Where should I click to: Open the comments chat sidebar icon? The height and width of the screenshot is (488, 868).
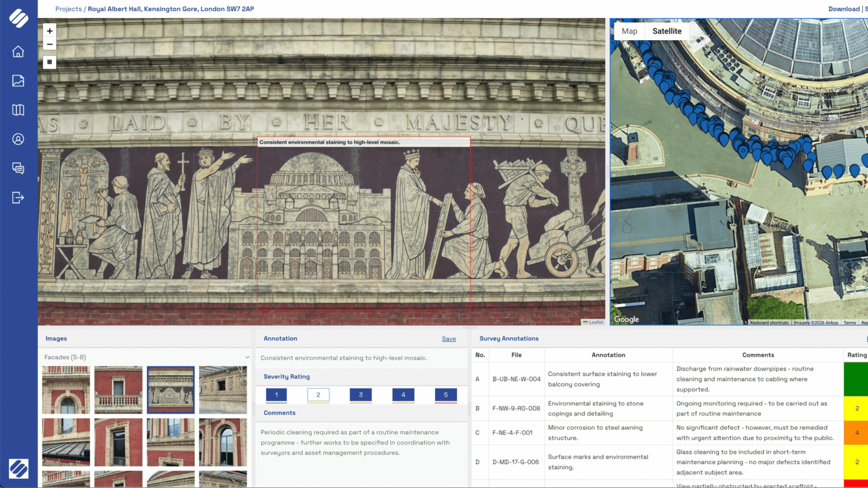(18, 168)
